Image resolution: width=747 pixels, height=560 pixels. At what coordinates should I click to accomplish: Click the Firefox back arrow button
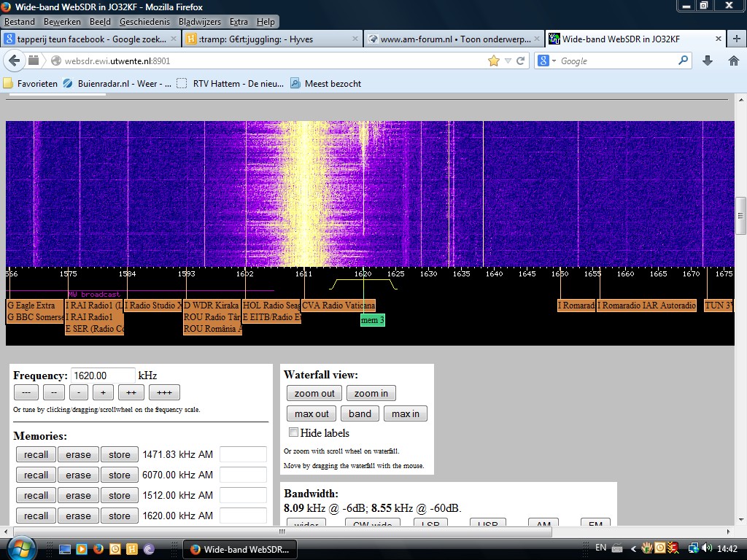tap(13, 61)
